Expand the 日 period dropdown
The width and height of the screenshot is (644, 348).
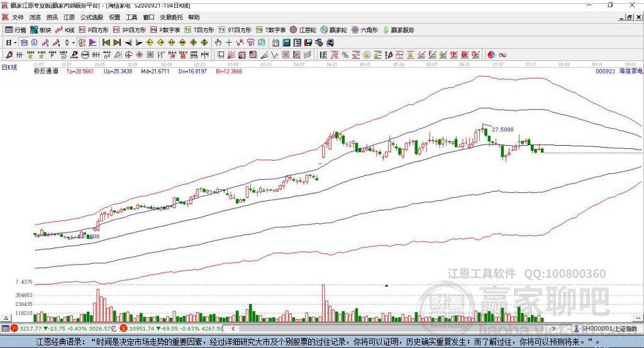click(15, 43)
